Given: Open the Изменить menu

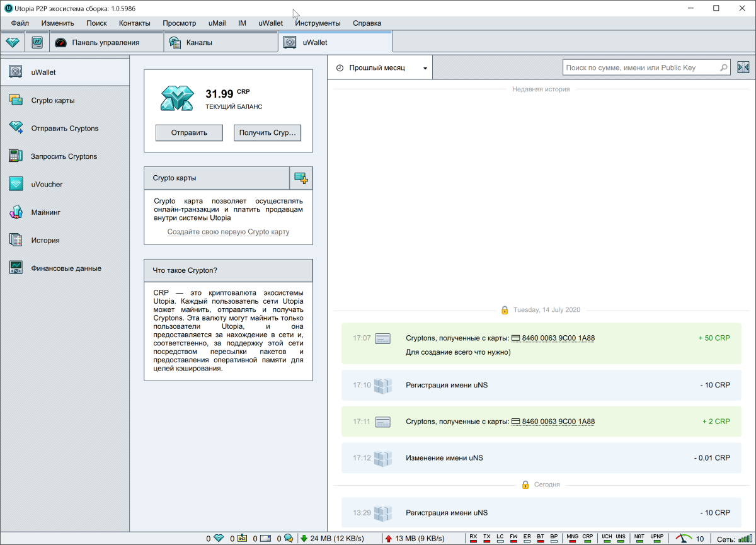Looking at the screenshot, I should 58,23.
